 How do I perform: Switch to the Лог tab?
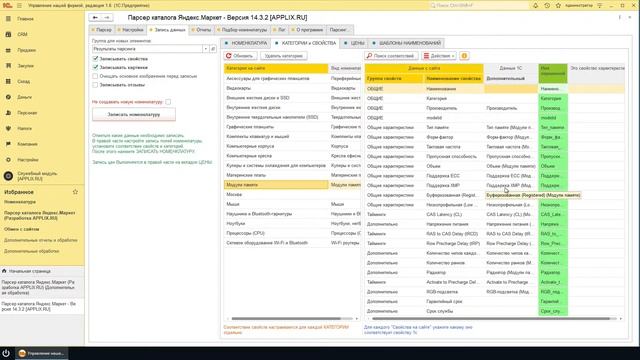click(280, 30)
